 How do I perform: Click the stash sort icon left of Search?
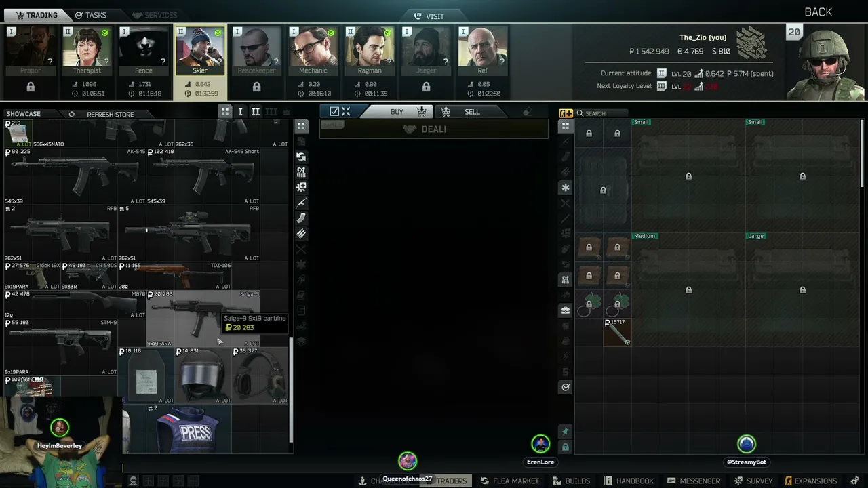pos(566,113)
